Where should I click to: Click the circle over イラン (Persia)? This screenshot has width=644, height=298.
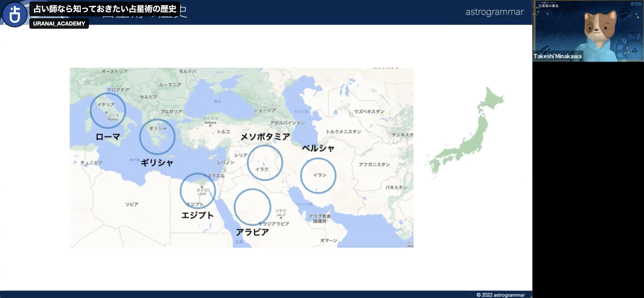coord(318,175)
